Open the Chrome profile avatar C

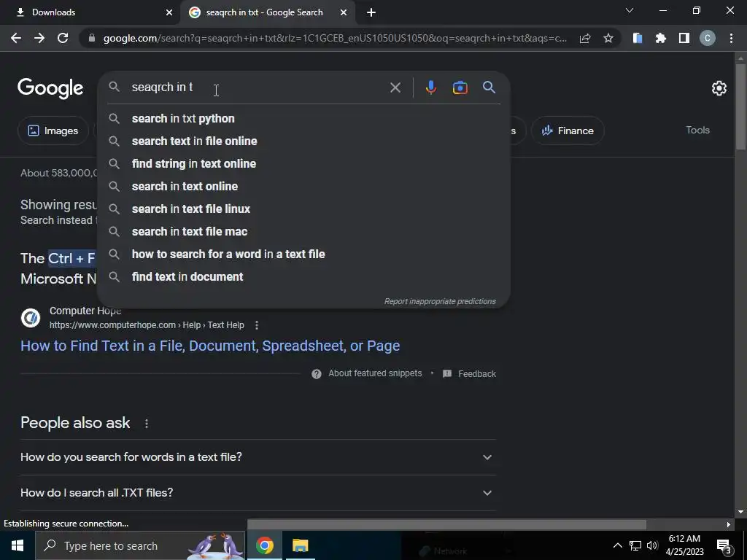pyautogui.click(x=708, y=38)
